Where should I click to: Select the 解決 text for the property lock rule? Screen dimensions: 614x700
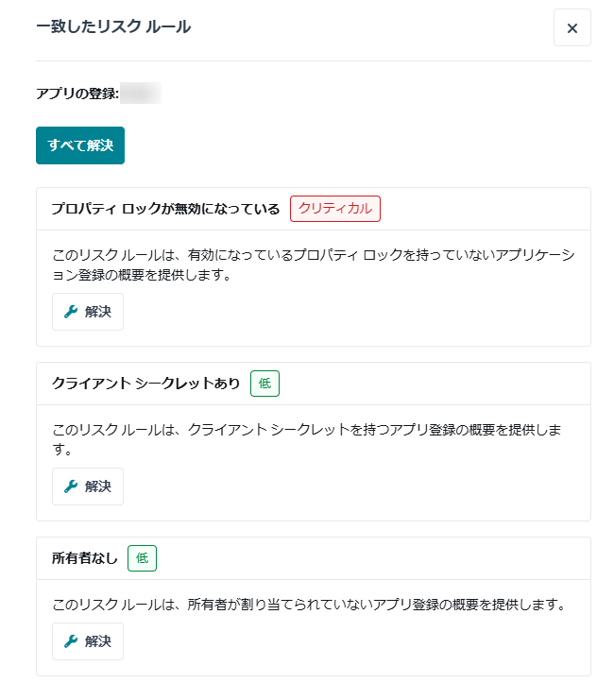click(98, 312)
